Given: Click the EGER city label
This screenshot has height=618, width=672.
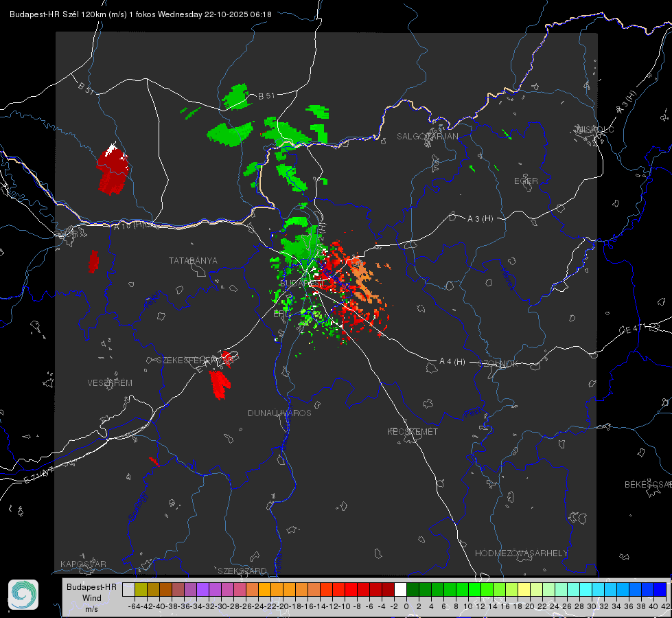Looking at the screenshot, I should (526, 181).
